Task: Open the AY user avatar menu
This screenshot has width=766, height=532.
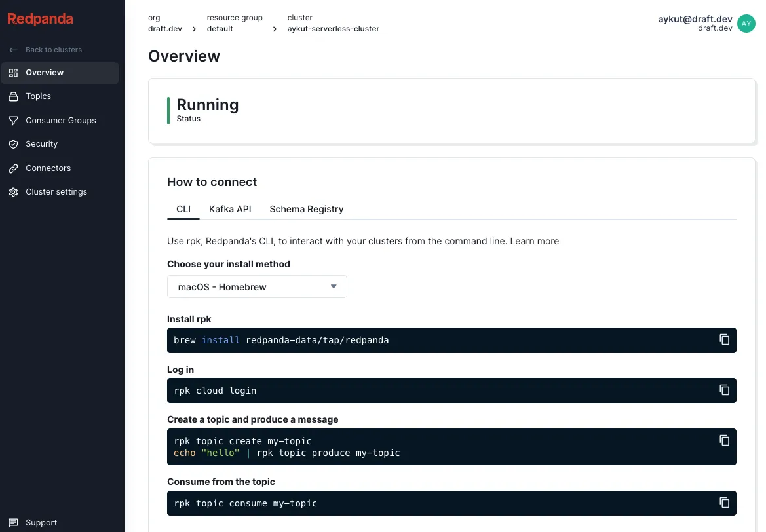Action: coord(746,24)
